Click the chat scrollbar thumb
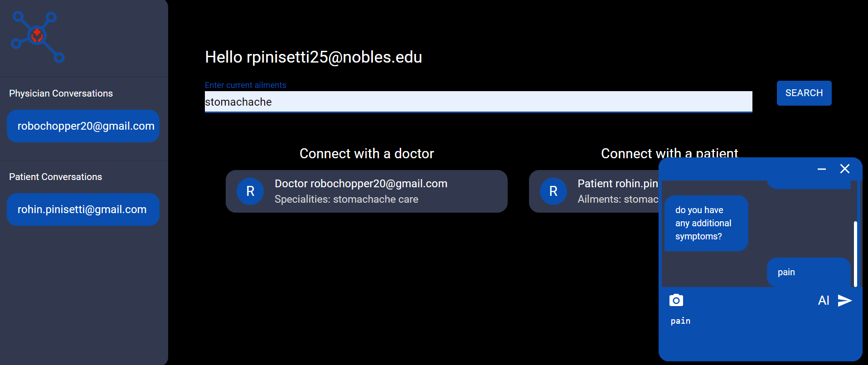Viewport: 868px width, 365px height. pos(855,254)
